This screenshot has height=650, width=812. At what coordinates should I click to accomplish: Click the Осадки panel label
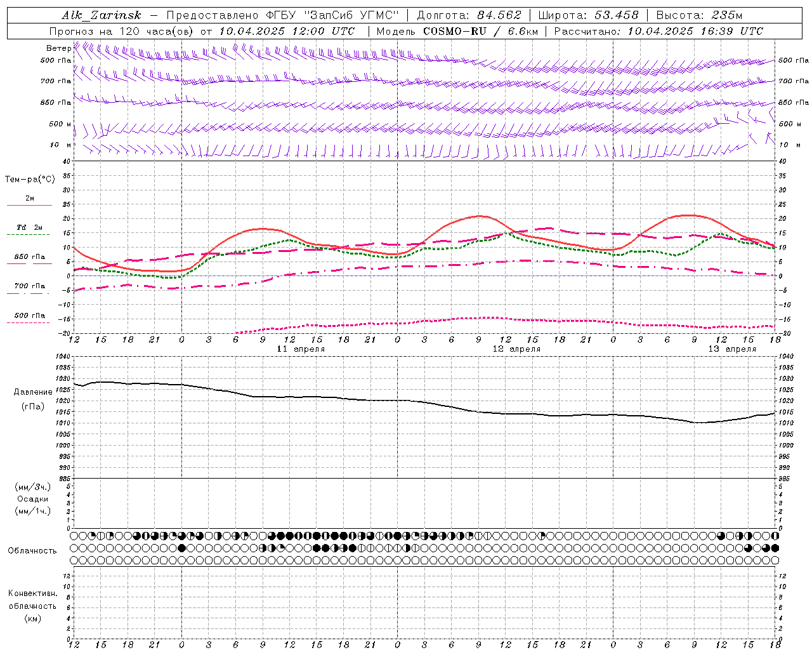pyautogui.click(x=33, y=500)
